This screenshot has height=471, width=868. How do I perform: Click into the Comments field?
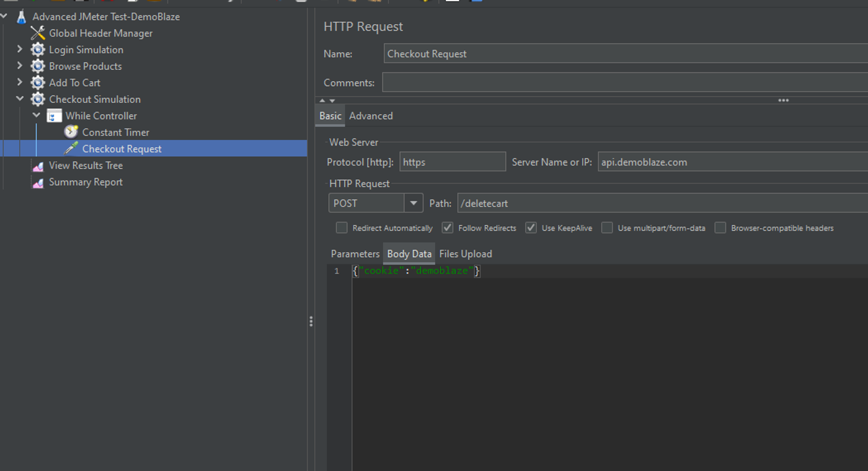(x=625, y=82)
